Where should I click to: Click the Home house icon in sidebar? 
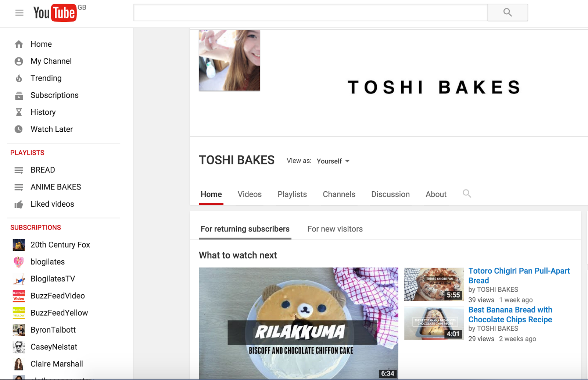click(x=19, y=45)
